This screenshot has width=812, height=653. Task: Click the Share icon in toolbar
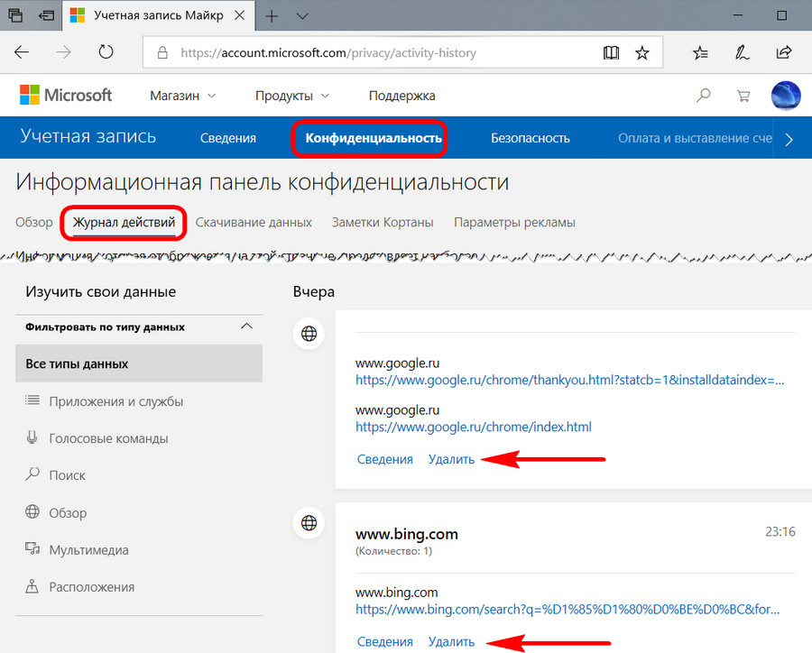pyautogui.click(x=783, y=52)
